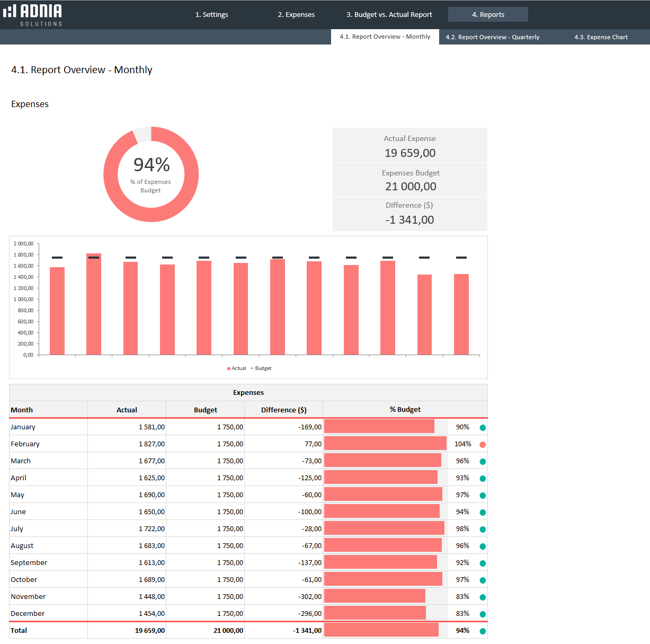Click the 94% donut chart
Viewport: 650px width, 644px height.
pos(151,174)
